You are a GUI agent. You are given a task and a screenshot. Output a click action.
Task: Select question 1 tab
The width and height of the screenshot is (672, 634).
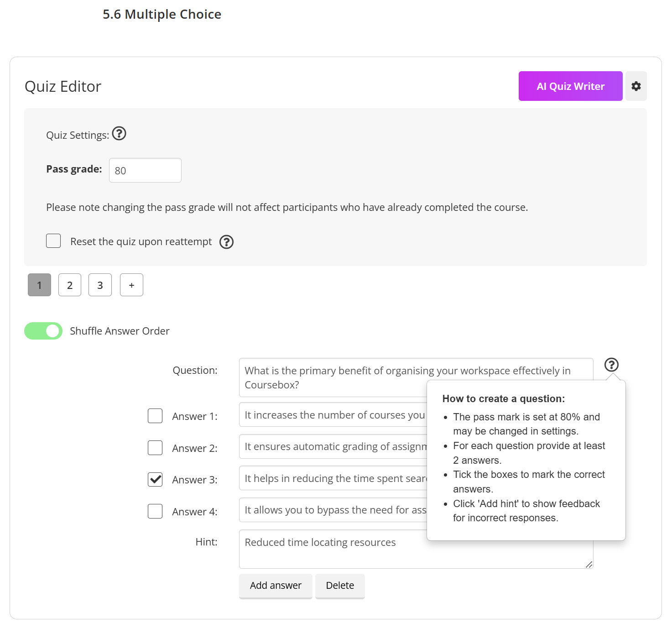(39, 285)
